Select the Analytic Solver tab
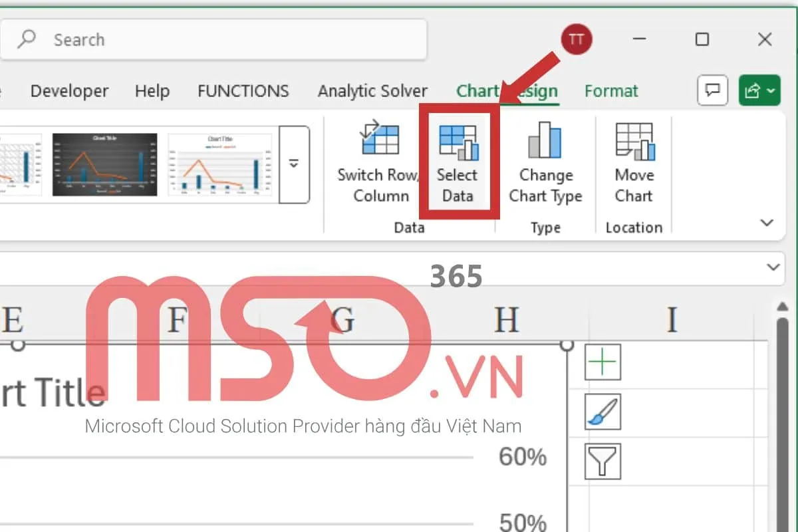The width and height of the screenshot is (798, 532). click(x=372, y=90)
